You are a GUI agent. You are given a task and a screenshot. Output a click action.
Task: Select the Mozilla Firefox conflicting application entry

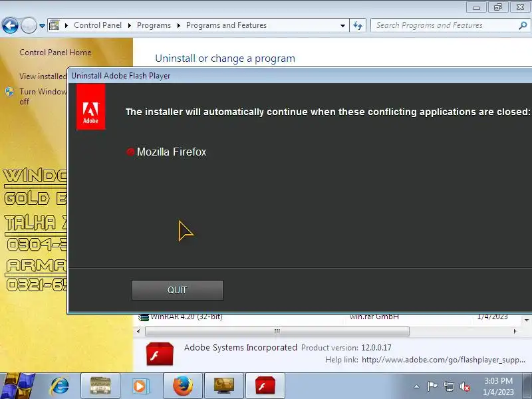pyautogui.click(x=166, y=152)
